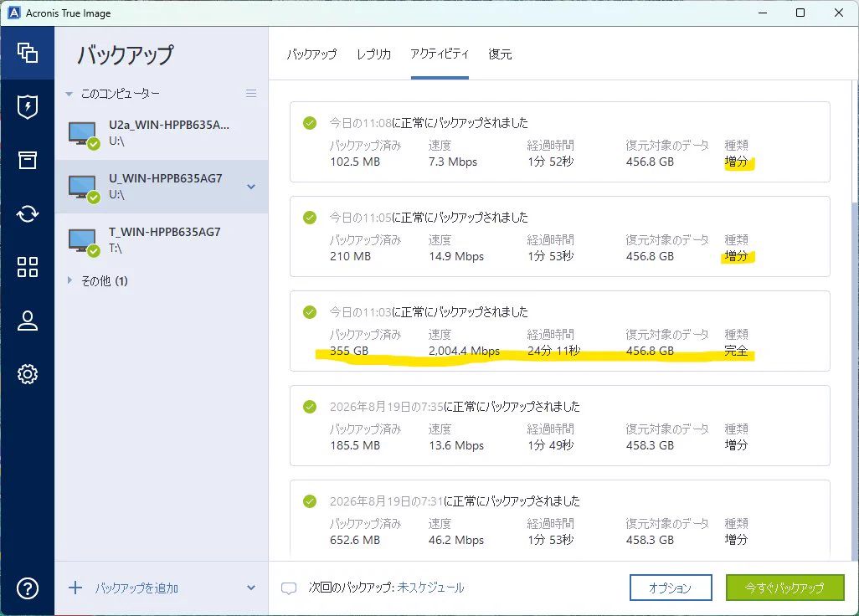Click the 652.6 MB value

[x=355, y=541]
